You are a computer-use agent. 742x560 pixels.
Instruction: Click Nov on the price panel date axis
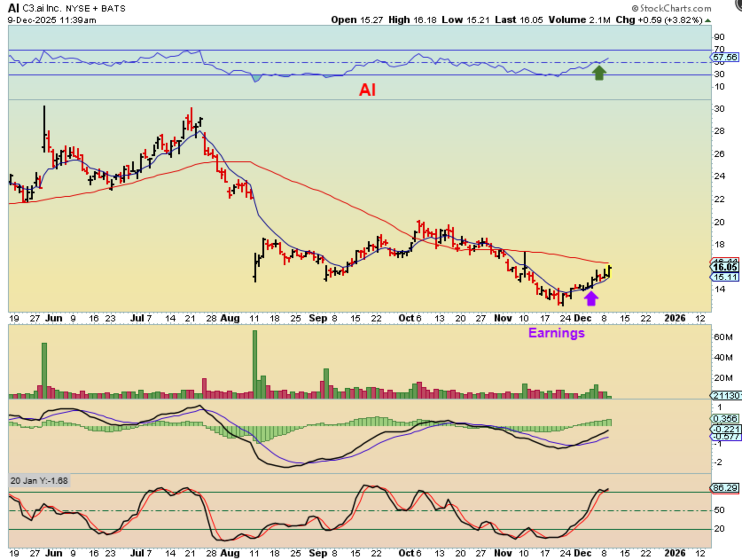pos(503,318)
